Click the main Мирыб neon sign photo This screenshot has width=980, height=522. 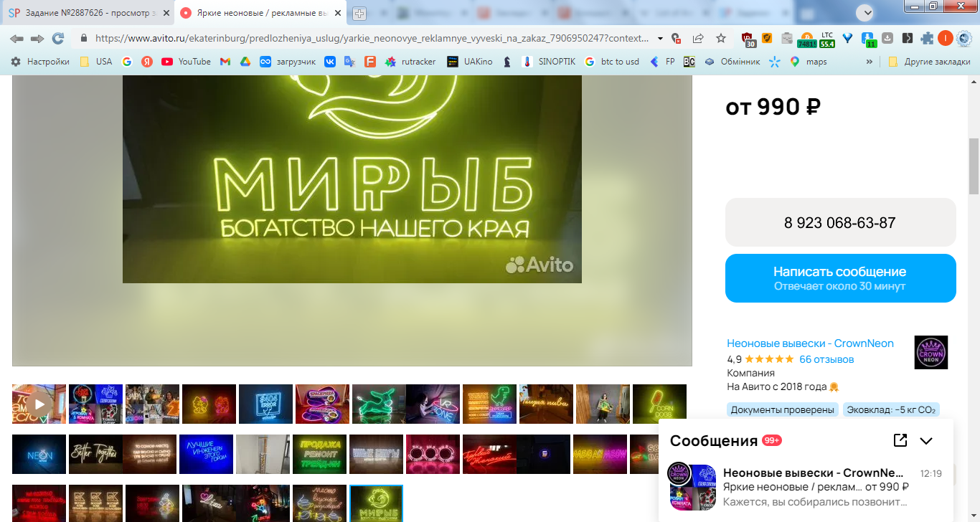click(352, 179)
